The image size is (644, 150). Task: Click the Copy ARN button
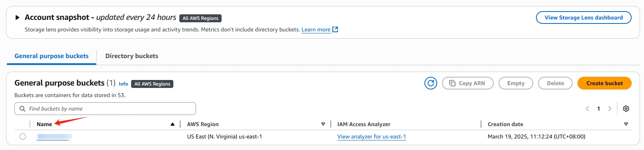click(468, 83)
